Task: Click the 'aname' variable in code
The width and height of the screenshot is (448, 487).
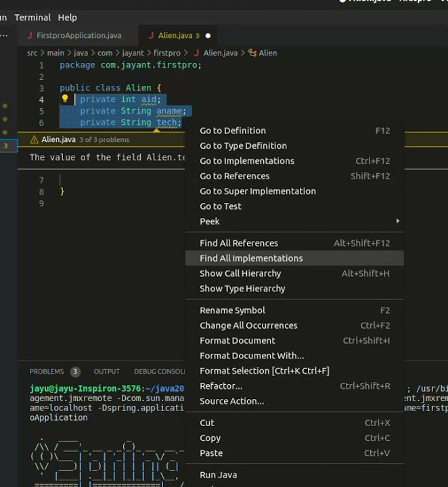Action: click(169, 111)
